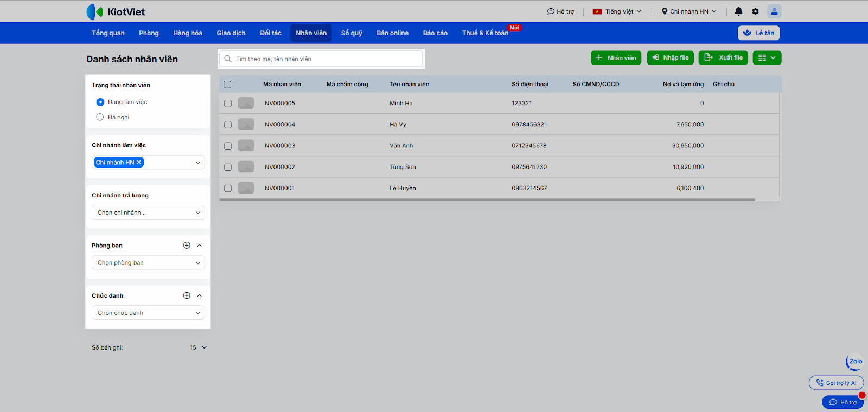The width and height of the screenshot is (868, 412).
Task: Open the notifications bell
Action: click(x=738, y=11)
